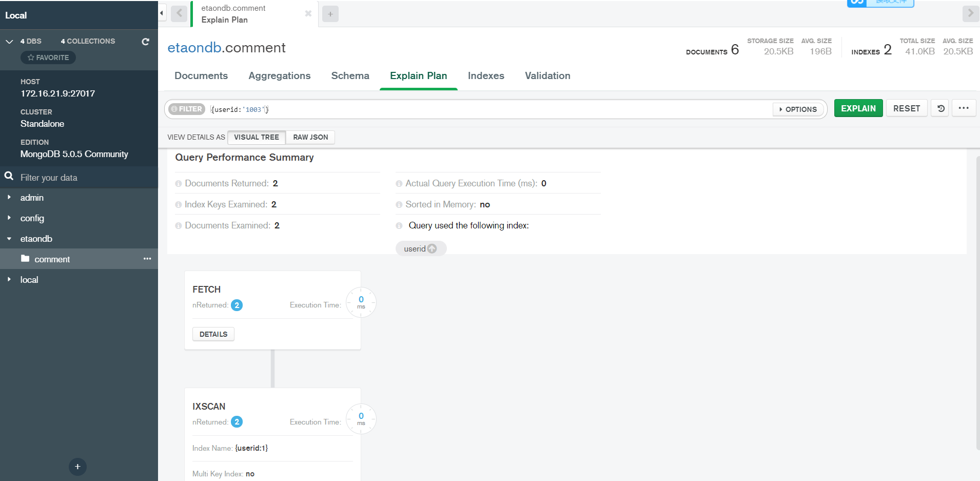Open comment collection ellipsis menu
This screenshot has height=481, width=980.
tap(147, 259)
